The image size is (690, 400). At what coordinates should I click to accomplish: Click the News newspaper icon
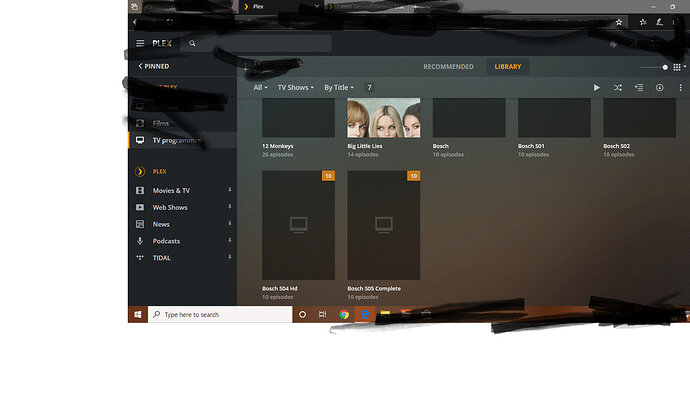point(140,224)
